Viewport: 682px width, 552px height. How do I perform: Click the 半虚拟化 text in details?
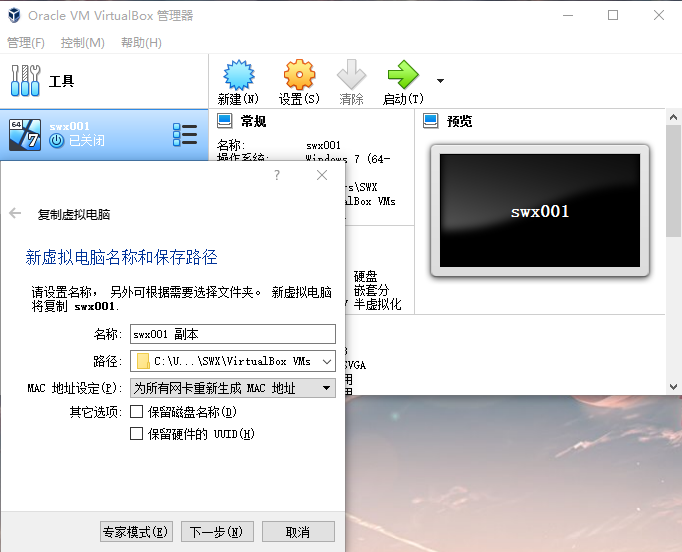378,304
